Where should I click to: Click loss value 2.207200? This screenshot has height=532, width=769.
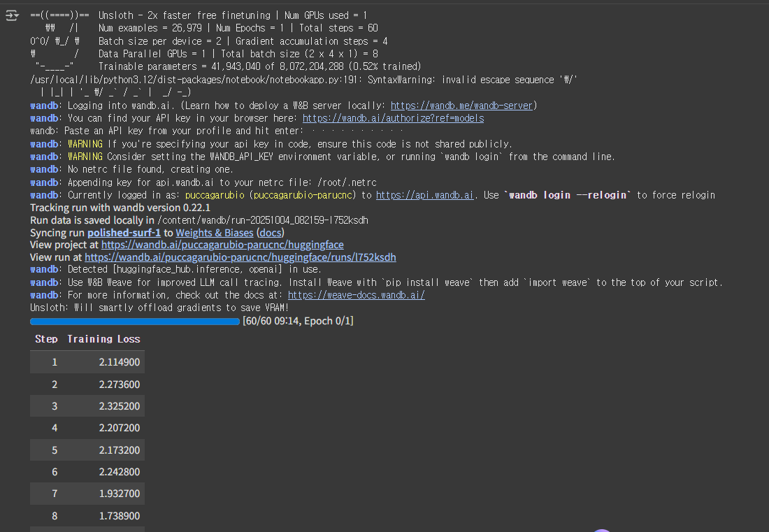[x=119, y=428]
